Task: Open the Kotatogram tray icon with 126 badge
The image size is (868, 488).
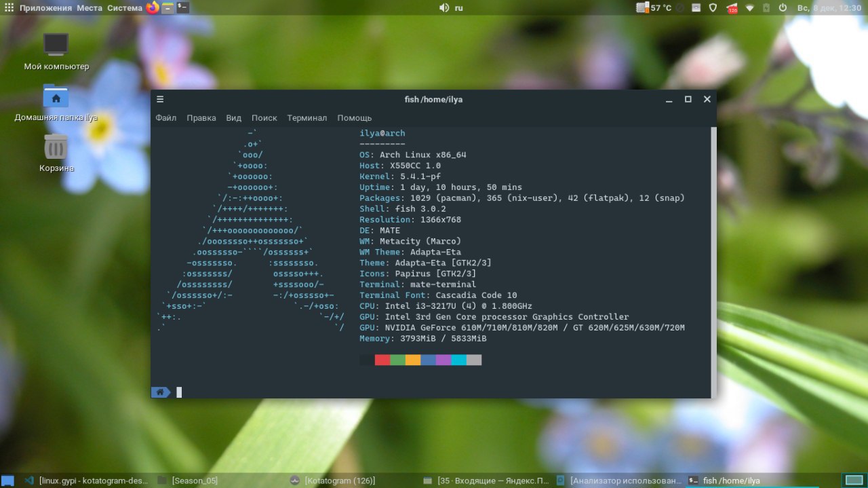Action: 732,8
